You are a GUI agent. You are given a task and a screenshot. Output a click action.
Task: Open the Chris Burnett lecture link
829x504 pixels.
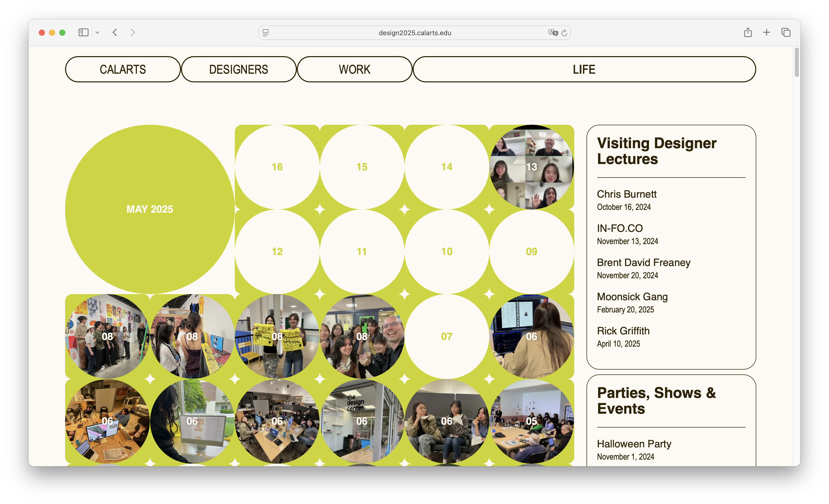tap(626, 194)
